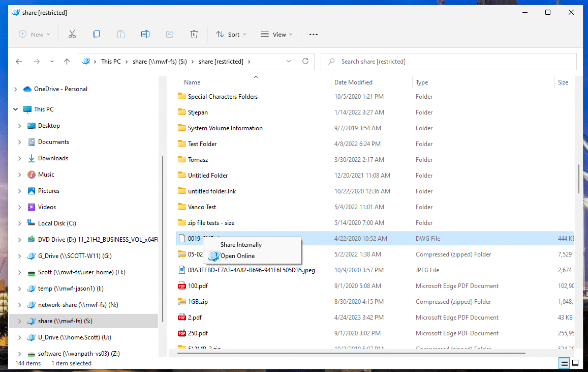Click the Delete trash can icon

(194, 34)
